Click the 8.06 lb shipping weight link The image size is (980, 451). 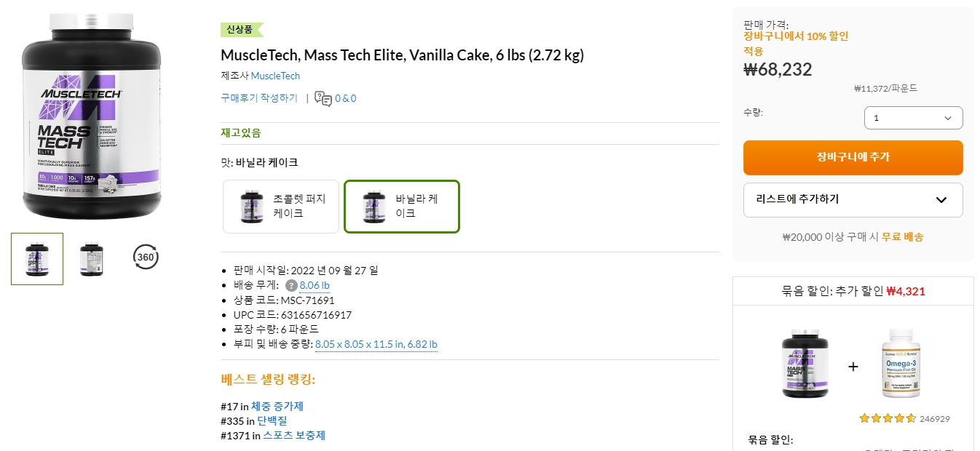(314, 285)
